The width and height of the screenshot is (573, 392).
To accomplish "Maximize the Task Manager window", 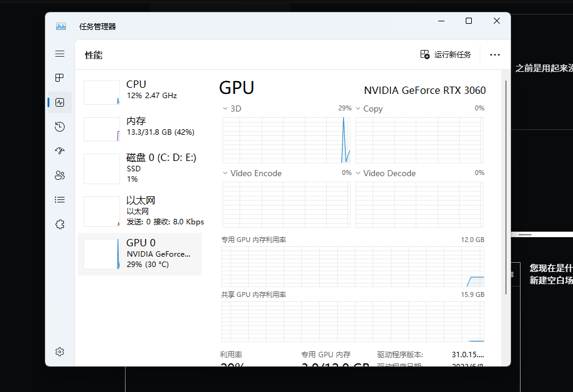I will [469, 21].
